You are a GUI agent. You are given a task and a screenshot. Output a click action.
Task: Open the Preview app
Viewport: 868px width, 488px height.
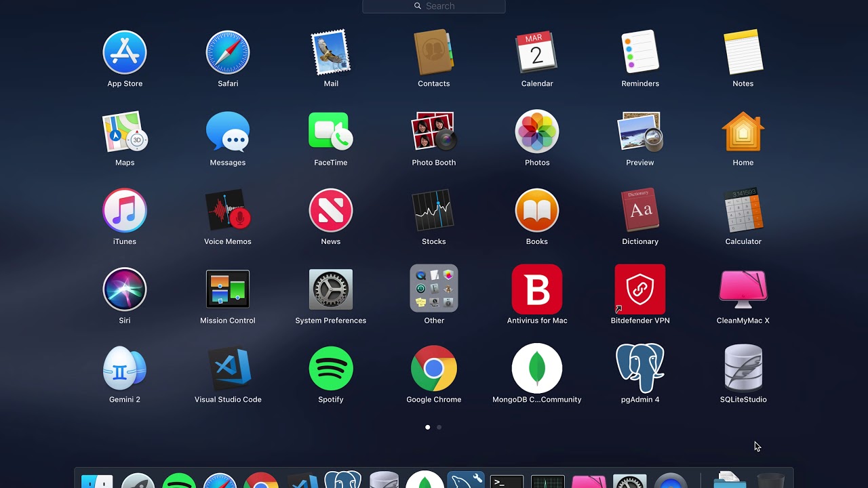pyautogui.click(x=640, y=131)
